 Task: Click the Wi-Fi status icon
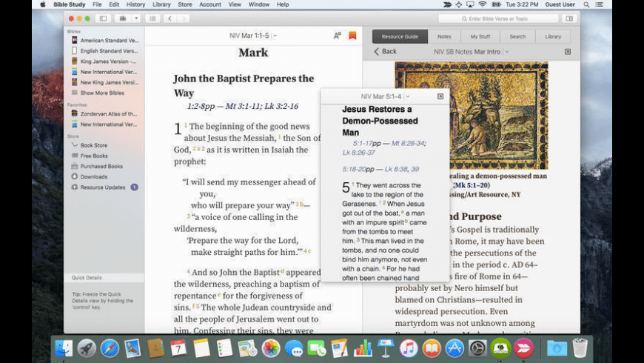pos(483,4)
